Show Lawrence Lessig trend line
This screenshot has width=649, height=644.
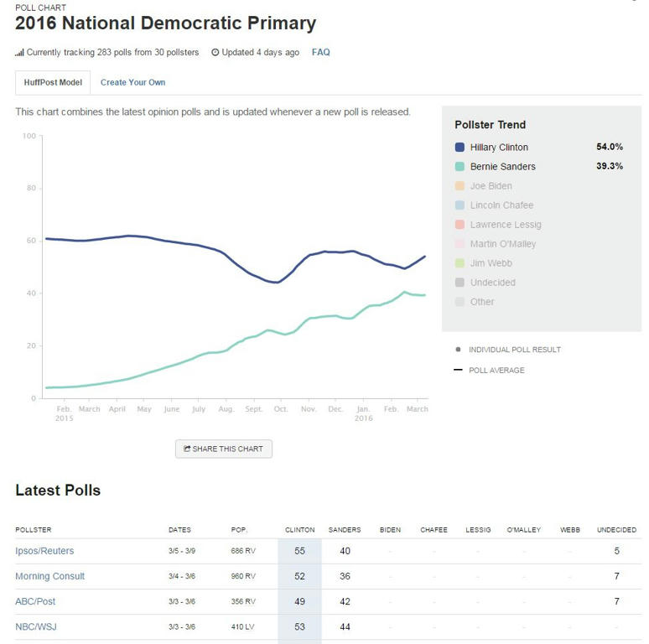(x=505, y=225)
